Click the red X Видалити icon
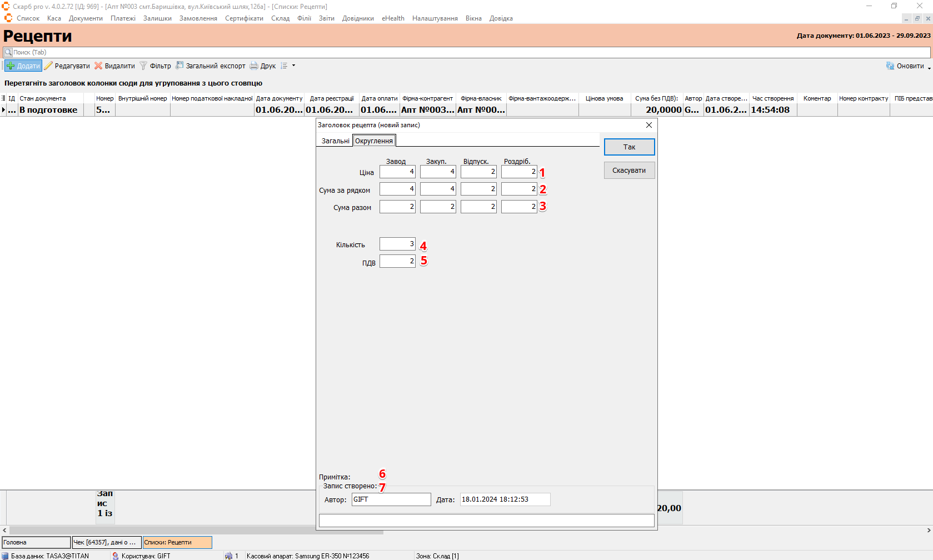Image resolution: width=933 pixels, height=560 pixels. click(x=98, y=66)
